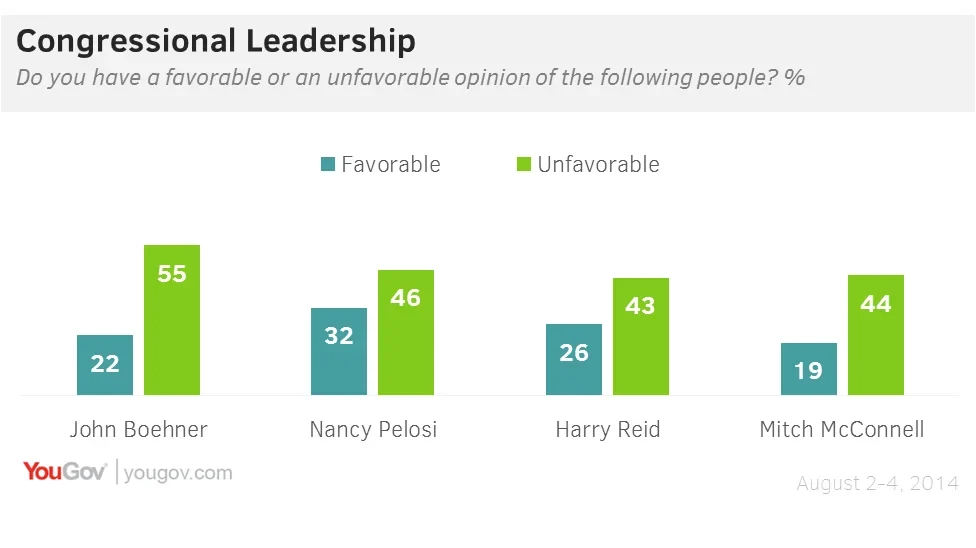
Task: Click Nancy Pelosi's unfavorable bar showing 46
Action: [x=406, y=332]
